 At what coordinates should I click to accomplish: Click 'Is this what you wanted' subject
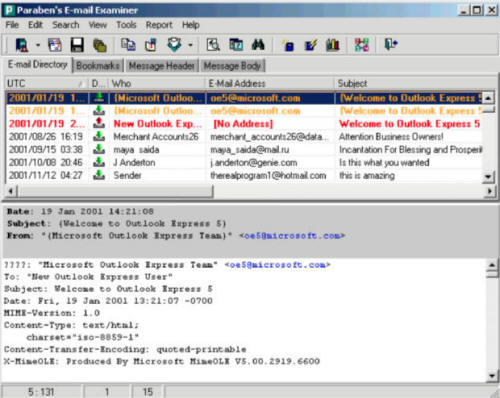tap(384, 163)
